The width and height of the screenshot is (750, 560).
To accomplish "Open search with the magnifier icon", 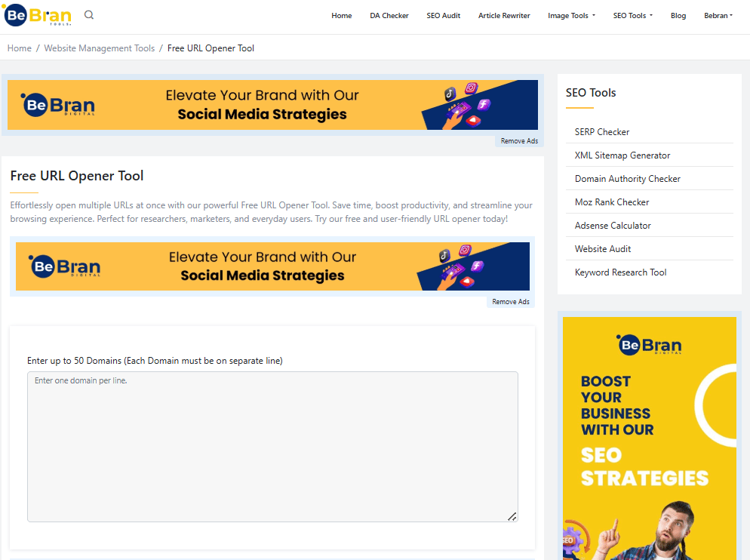I will [89, 15].
